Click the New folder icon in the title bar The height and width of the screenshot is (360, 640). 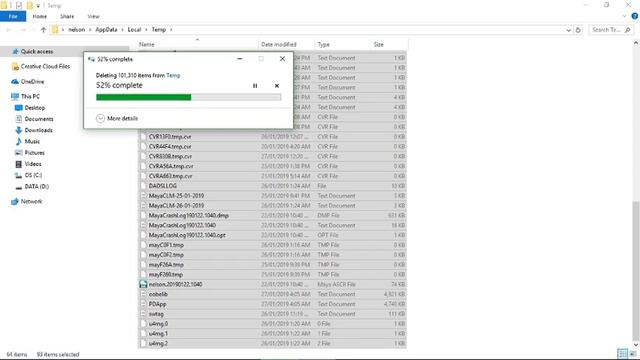coord(30,5)
